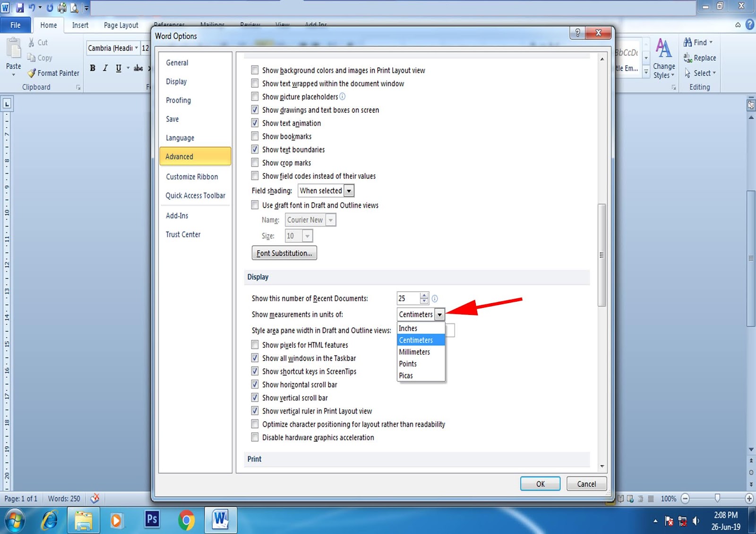Click the Replace icon in Editing group

coord(687,58)
